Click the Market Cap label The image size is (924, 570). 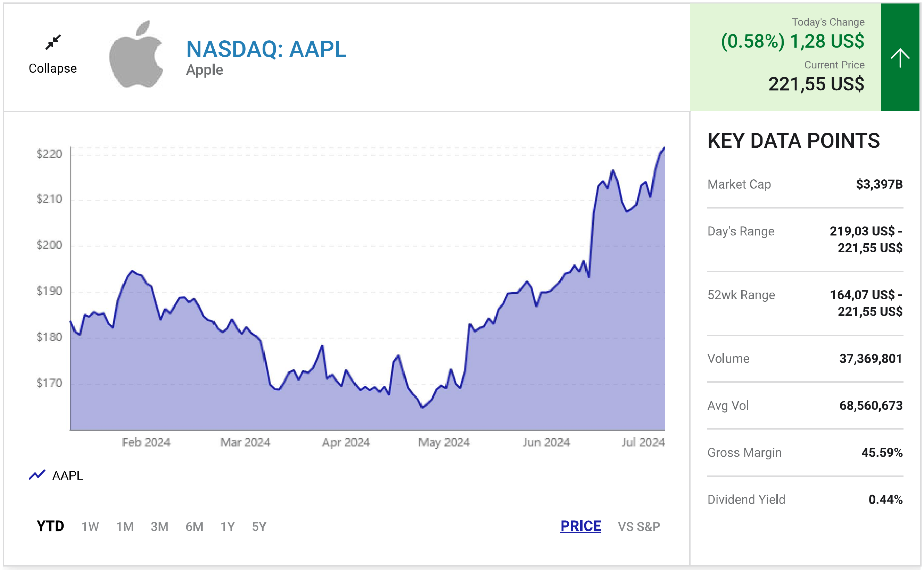(739, 184)
